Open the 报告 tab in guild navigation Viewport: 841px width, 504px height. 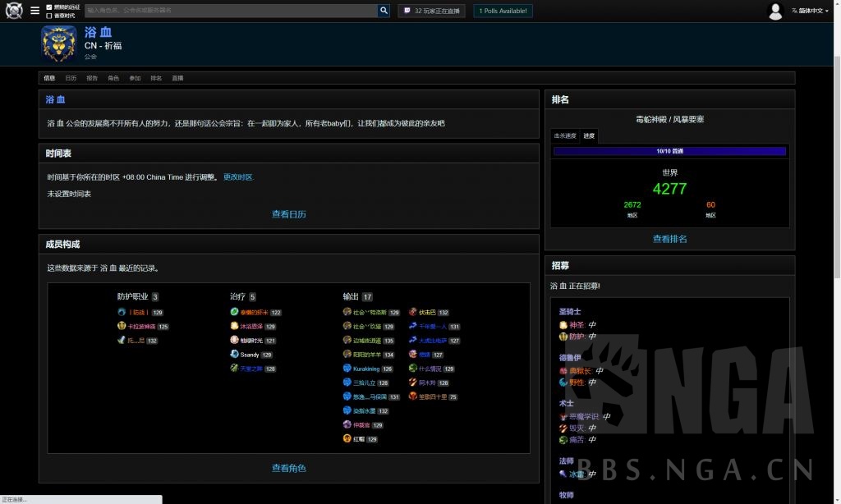point(92,78)
